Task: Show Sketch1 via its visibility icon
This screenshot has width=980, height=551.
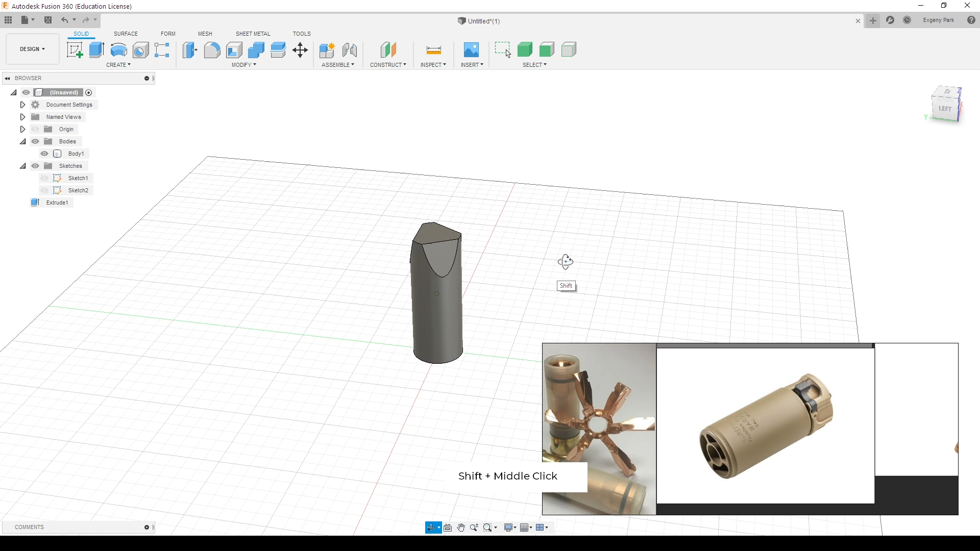Action: pos(44,178)
